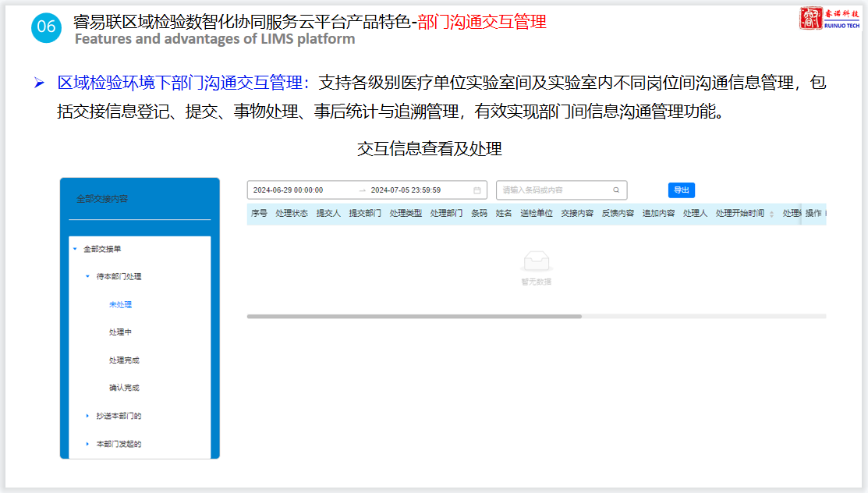Image resolution: width=868 pixels, height=493 pixels.
Task: Click the empty inbox 暂无数据 icon
Action: pos(536,261)
